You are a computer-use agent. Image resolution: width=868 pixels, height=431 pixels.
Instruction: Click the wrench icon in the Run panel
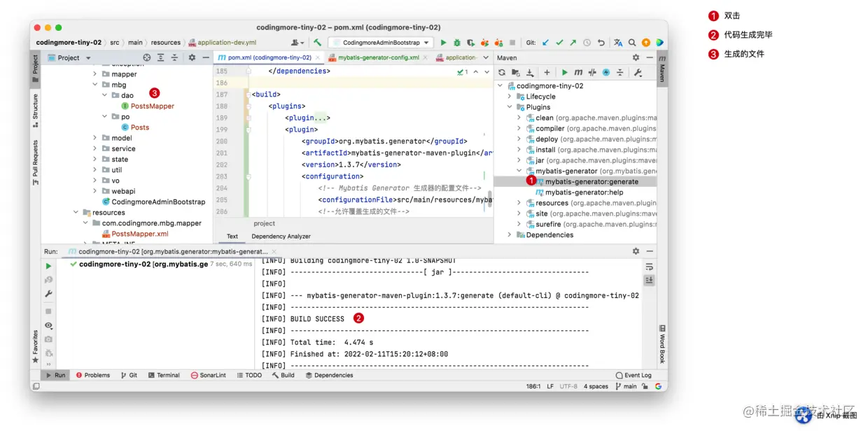click(48, 294)
